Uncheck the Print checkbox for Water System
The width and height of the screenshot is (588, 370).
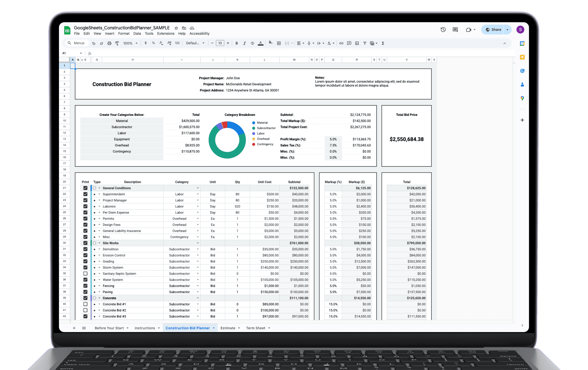85,280
